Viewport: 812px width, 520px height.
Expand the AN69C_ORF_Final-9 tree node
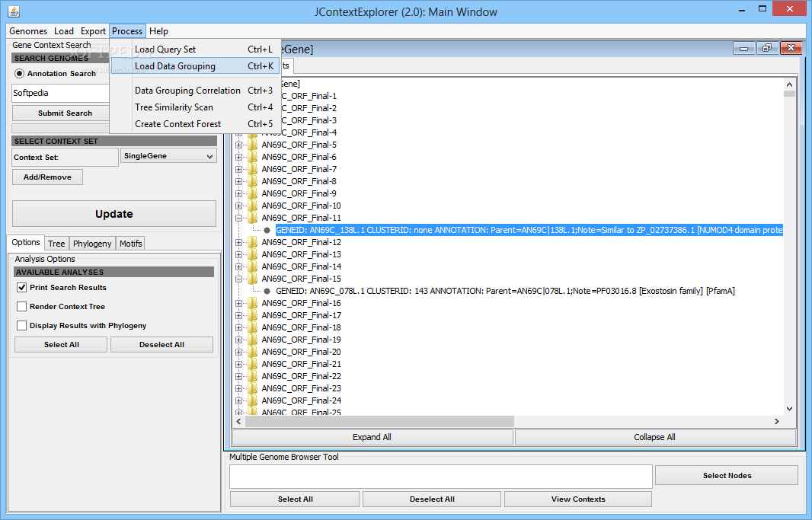click(x=238, y=193)
